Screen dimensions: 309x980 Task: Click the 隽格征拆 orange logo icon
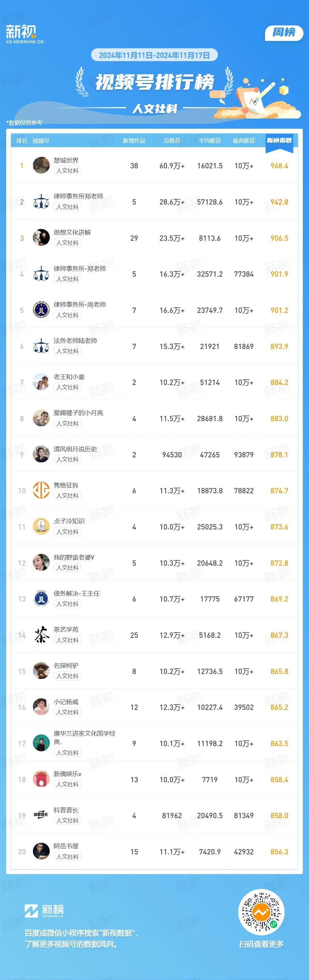pos(41,490)
